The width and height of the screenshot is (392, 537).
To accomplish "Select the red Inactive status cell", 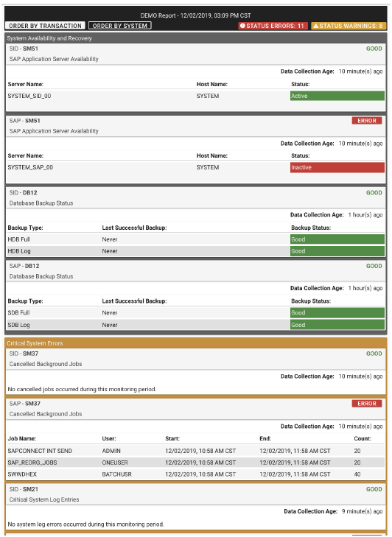I will (x=337, y=167).
